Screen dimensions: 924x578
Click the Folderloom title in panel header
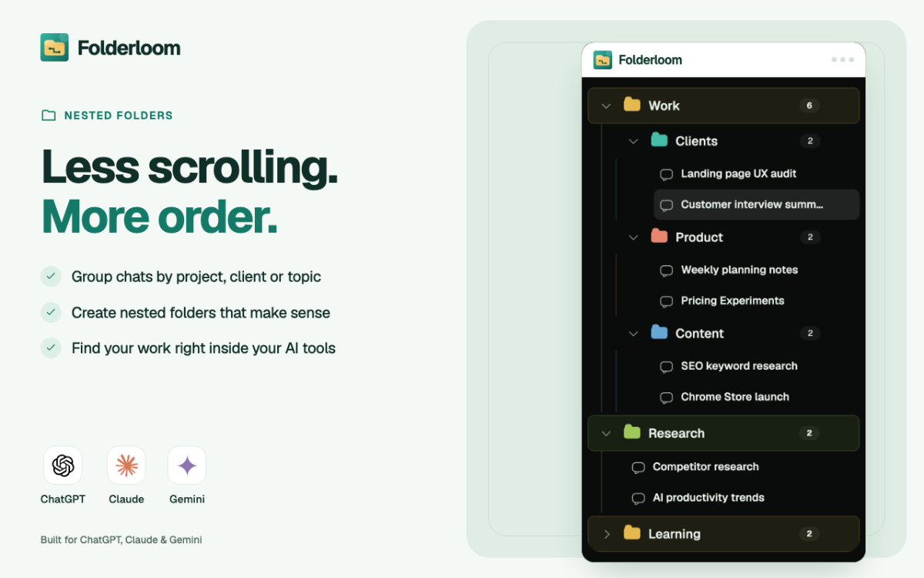point(651,60)
